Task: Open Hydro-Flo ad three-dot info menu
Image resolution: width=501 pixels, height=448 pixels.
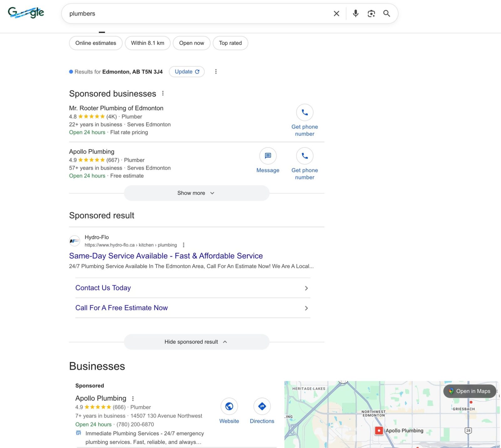Action: coord(183,245)
